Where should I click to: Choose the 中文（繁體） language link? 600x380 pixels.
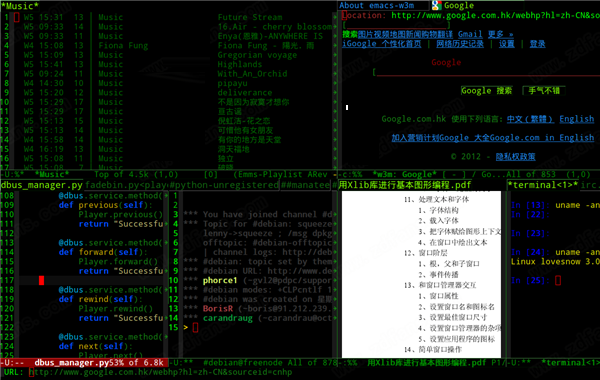(530, 119)
